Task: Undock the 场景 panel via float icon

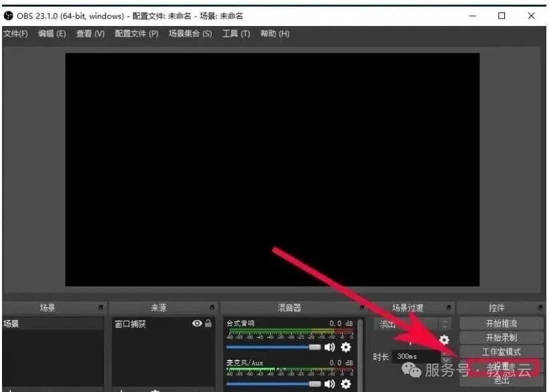Action: (x=101, y=308)
